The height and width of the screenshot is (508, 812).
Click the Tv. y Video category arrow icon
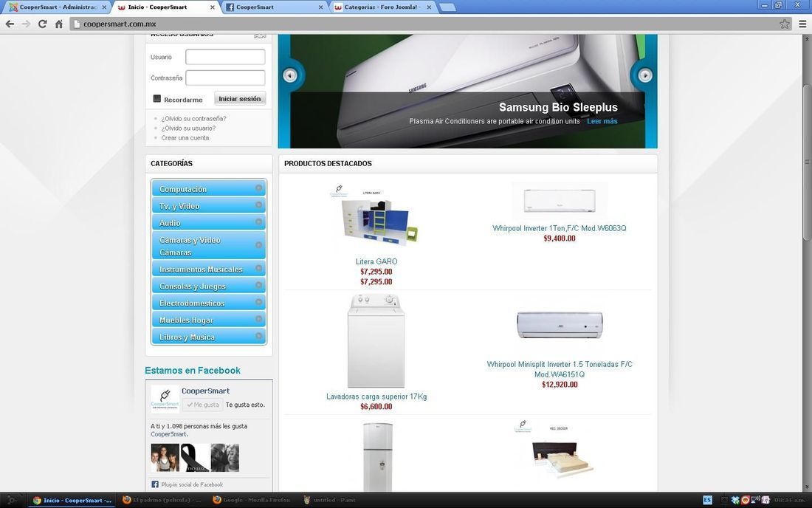[x=259, y=205]
